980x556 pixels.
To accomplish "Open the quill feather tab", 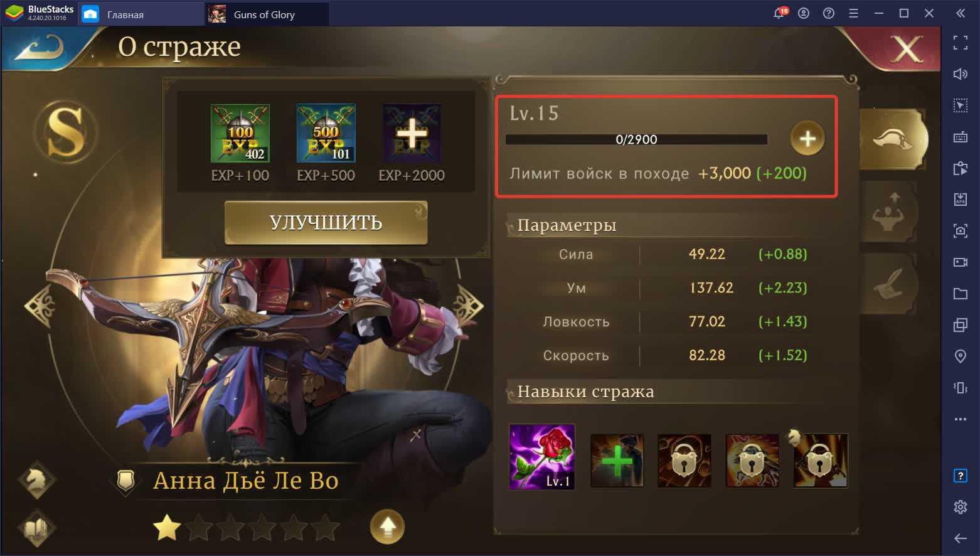I will point(889,285).
